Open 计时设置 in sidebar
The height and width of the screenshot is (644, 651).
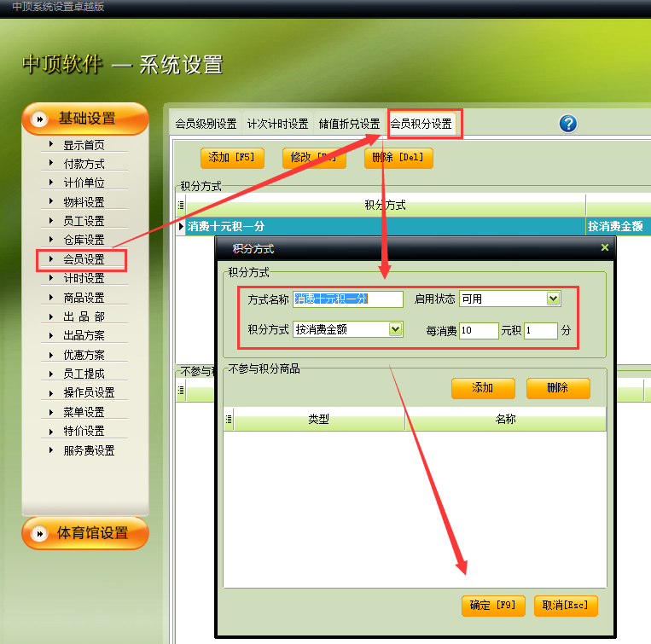pos(84,278)
